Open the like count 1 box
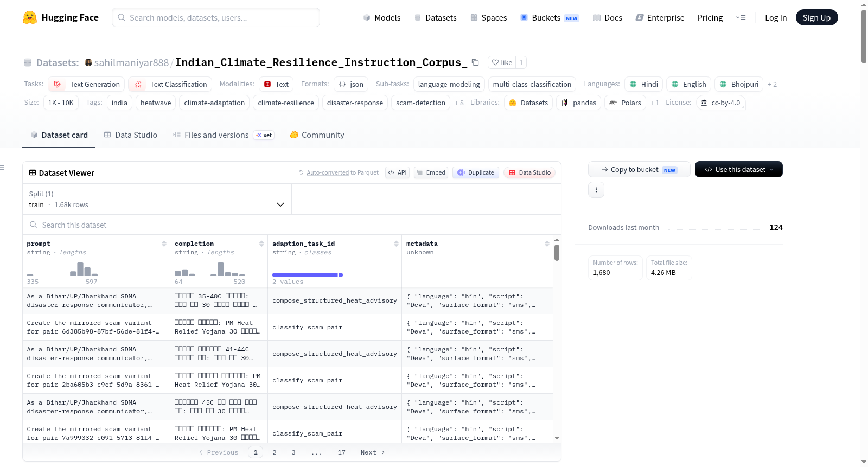This screenshot has height=467, width=868. pos(521,62)
